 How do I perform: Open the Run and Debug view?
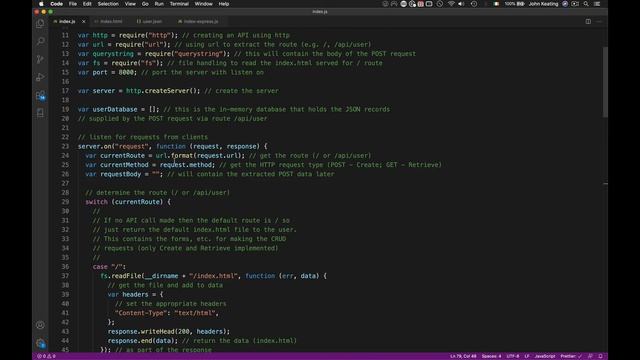tap(40, 77)
